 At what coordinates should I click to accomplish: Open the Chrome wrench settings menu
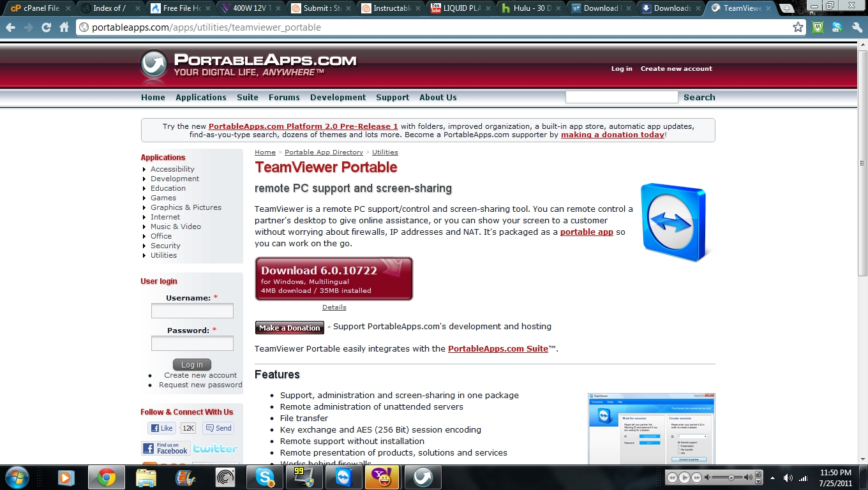pyautogui.click(x=857, y=27)
